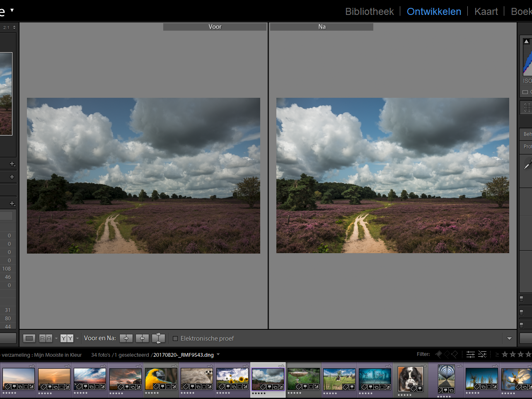Click the Ontwikkelen module tab
The image size is (532, 399).
(x=433, y=12)
